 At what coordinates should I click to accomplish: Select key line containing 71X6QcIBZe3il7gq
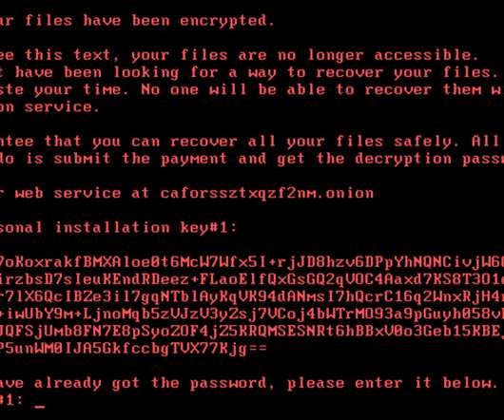pos(252,297)
